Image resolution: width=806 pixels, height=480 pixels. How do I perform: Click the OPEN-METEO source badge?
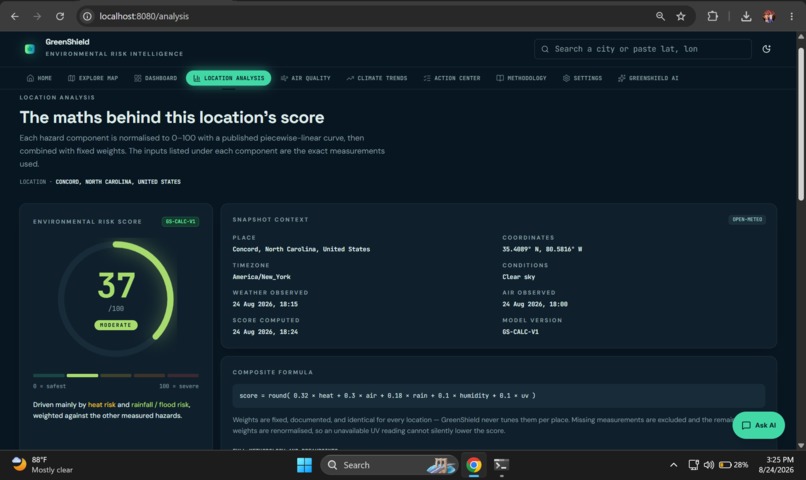(747, 219)
